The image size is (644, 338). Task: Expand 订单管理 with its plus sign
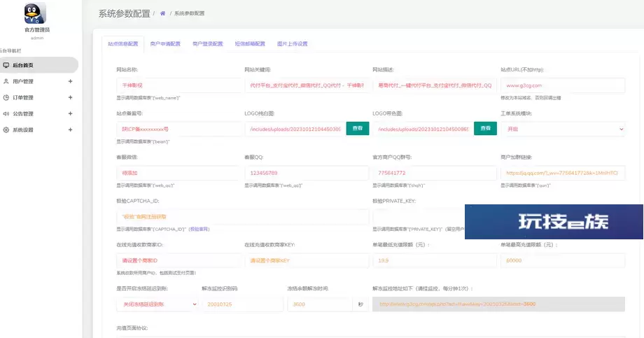pyautogui.click(x=70, y=97)
